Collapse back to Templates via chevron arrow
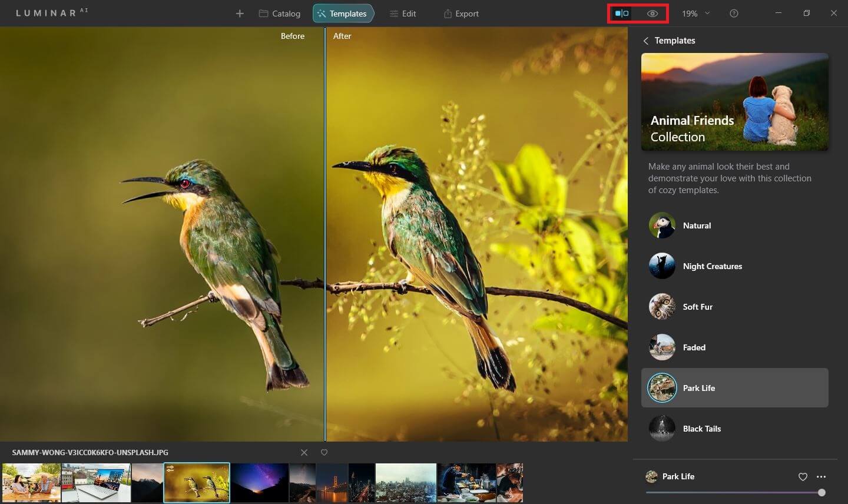The width and height of the screenshot is (848, 504). pos(646,41)
